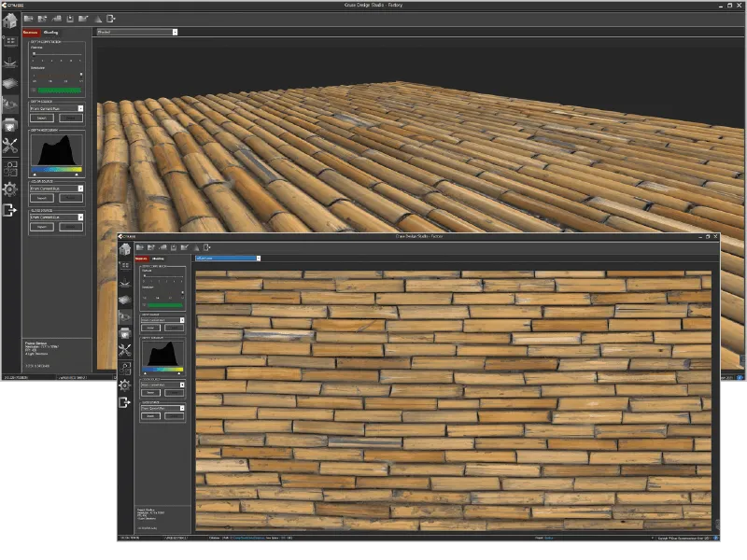This screenshot has height=560, width=747.
Task: Select the printer icon in the back window sidebar
Action: [10, 125]
